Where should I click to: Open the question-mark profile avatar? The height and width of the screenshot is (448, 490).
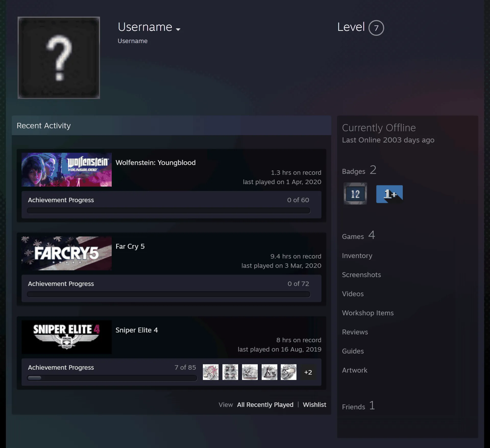(59, 58)
